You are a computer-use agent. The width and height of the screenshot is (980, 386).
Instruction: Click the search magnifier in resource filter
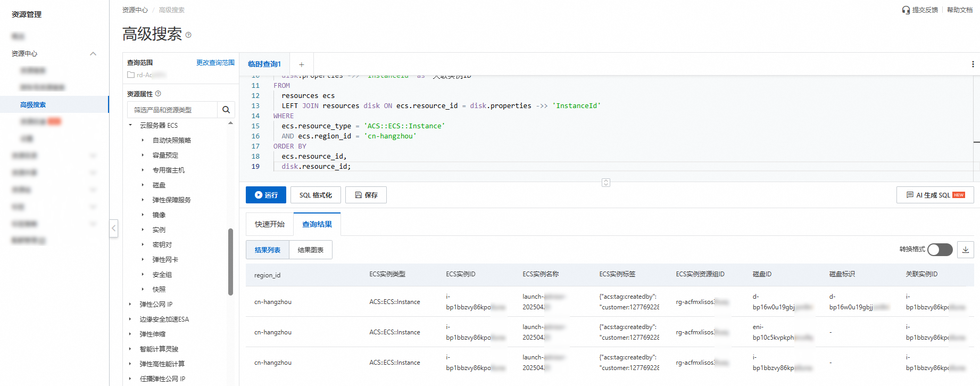click(x=226, y=110)
